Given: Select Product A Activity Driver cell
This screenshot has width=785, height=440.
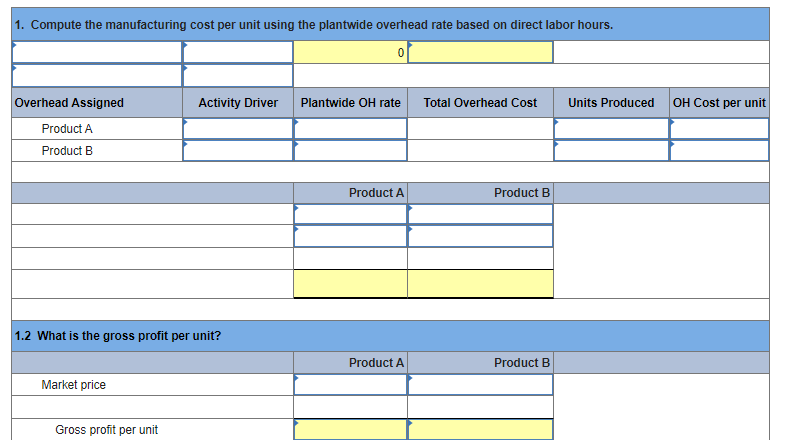Looking at the screenshot, I should [x=238, y=129].
